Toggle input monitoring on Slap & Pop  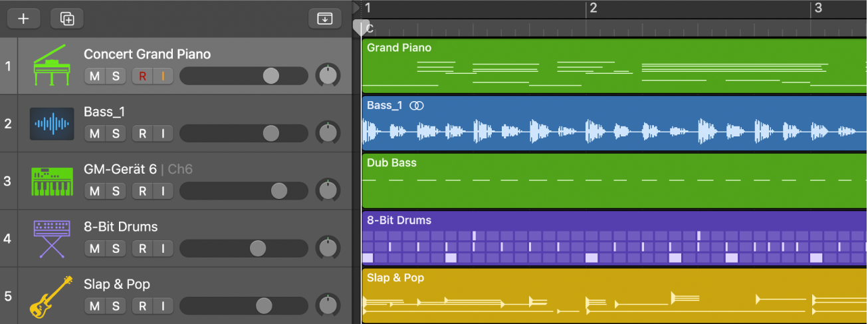(163, 306)
